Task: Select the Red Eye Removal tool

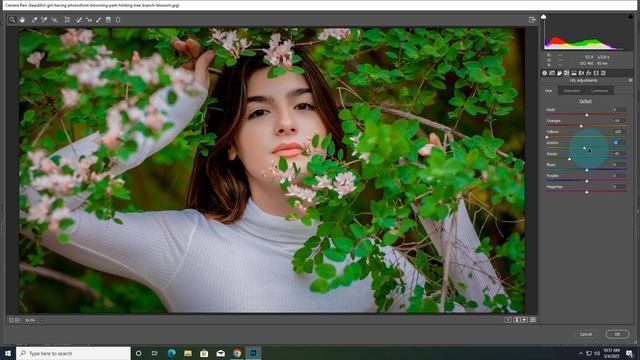Action: [89, 20]
